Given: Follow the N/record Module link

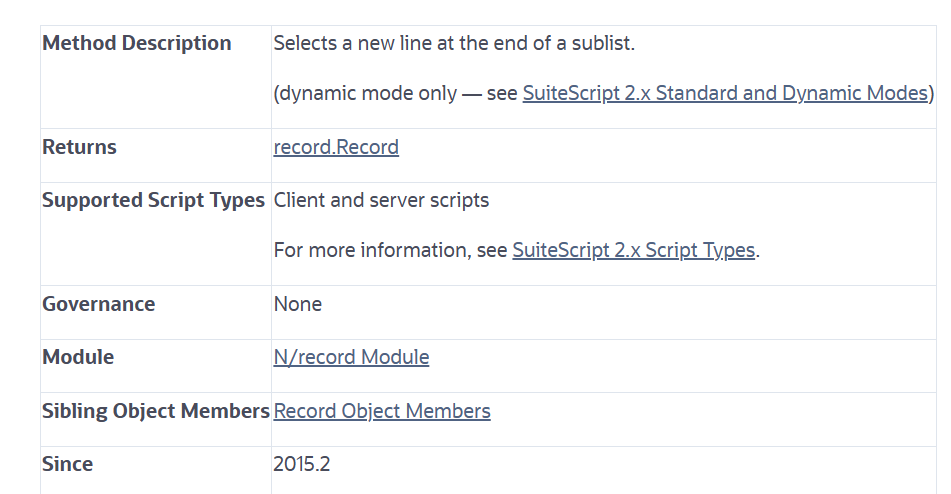Looking at the screenshot, I should pos(351,357).
